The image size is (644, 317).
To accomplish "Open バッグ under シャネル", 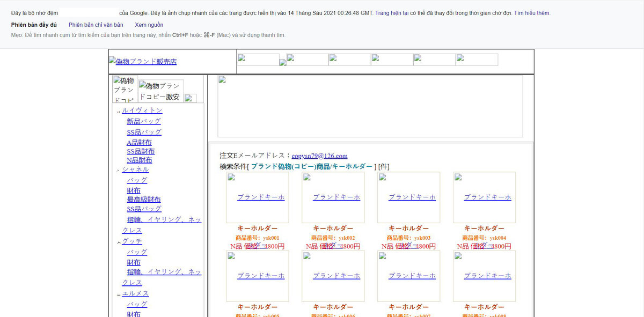I will [137, 180].
